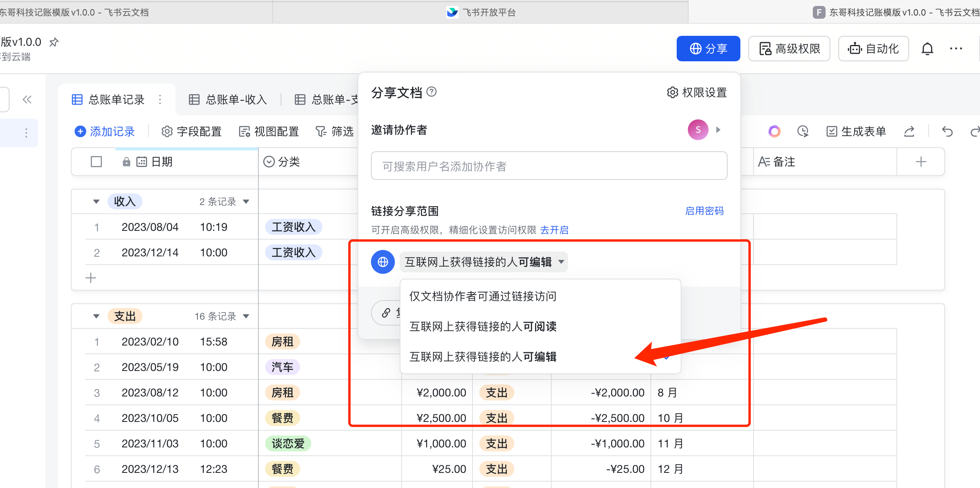Viewport: 980px width, 488px height.
Task: Open the 筛选 filter tool
Action: 334,131
